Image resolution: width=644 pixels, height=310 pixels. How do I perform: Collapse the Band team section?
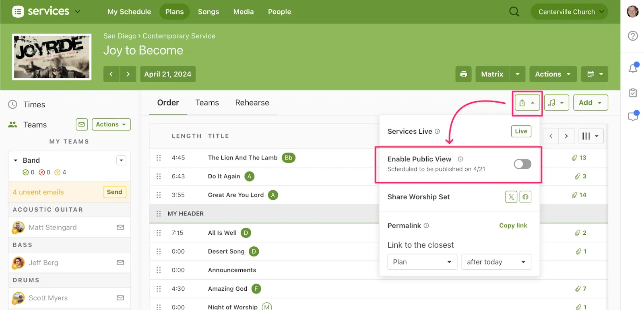click(16, 160)
